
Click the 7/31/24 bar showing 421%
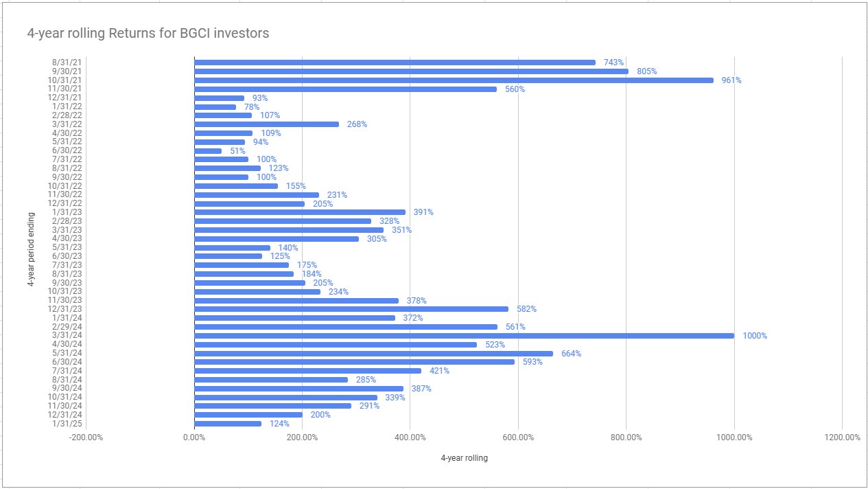(307, 371)
